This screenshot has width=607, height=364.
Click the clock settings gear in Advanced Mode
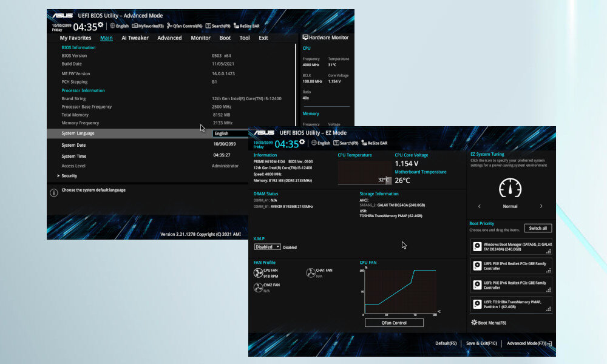point(101,25)
